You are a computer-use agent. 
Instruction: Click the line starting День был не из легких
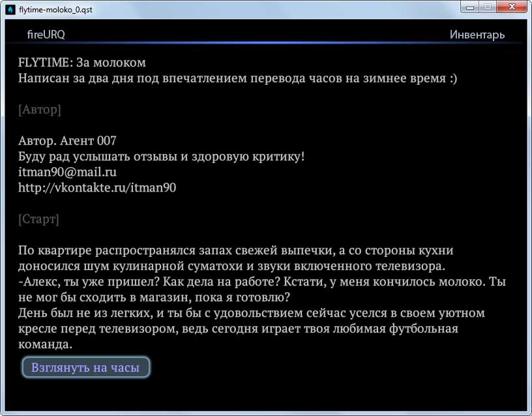tap(251, 313)
